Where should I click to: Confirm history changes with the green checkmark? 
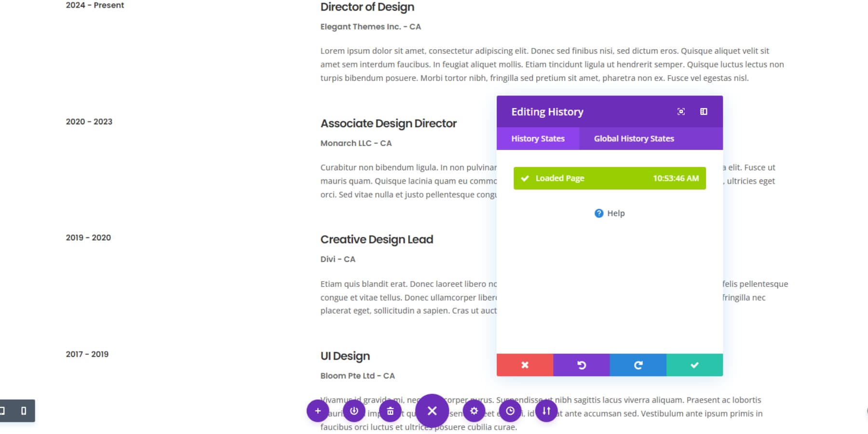tap(694, 365)
